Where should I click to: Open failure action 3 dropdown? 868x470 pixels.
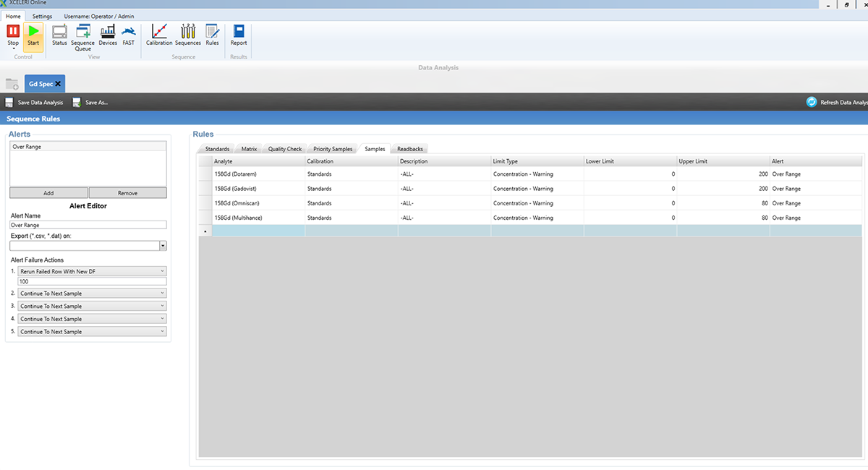93,306
